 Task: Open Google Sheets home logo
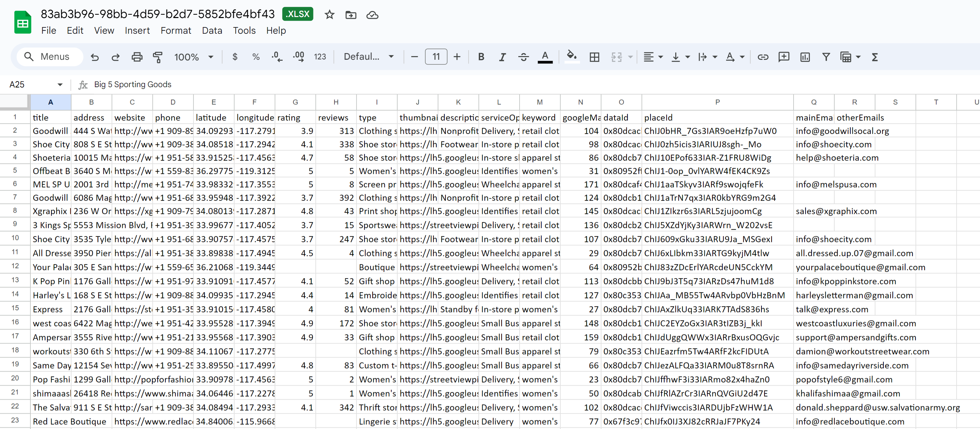click(23, 22)
